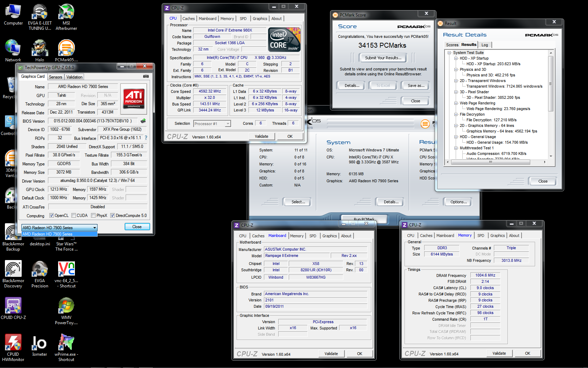Open BlackArmor Discovery desktop icon
This screenshot has height=368, width=588.
pos(13,274)
